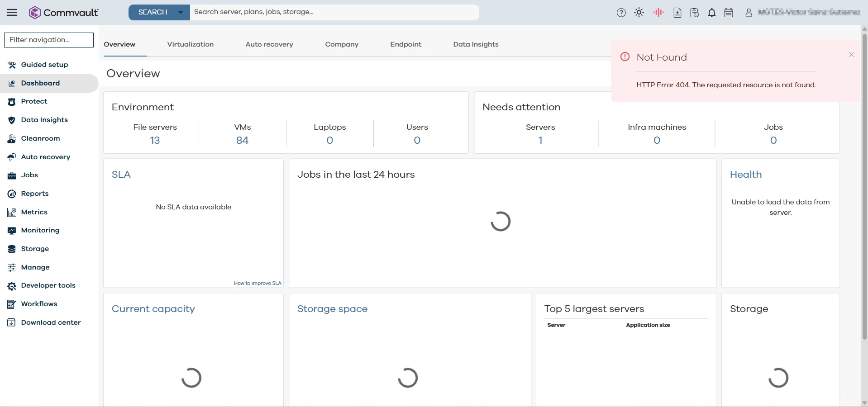
Task: Switch to the Virtualization tab
Action: pos(190,44)
